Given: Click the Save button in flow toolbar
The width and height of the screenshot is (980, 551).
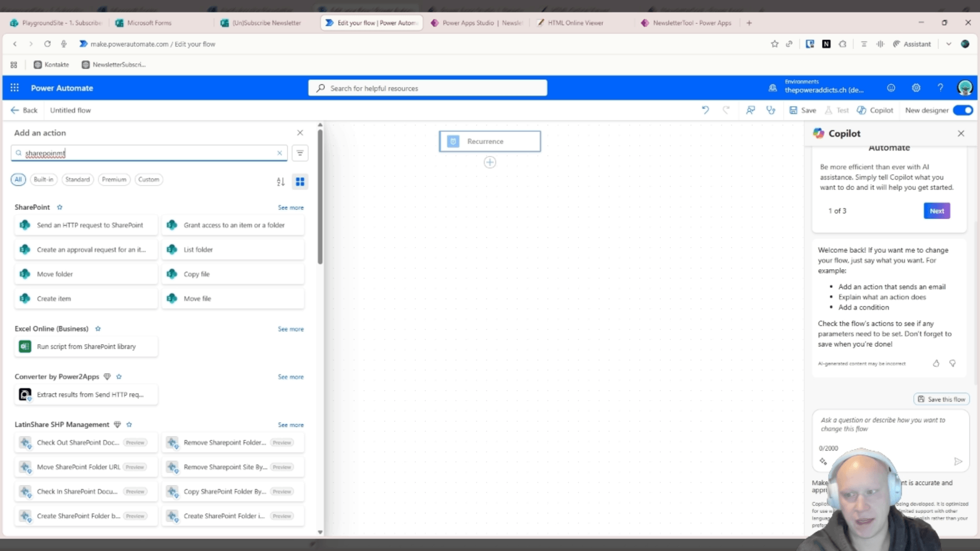Looking at the screenshot, I should click(x=803, y=110).
